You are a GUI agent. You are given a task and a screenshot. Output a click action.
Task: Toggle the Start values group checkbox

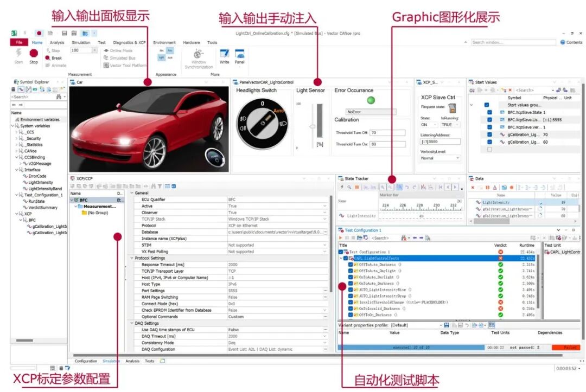pos(487,105)
